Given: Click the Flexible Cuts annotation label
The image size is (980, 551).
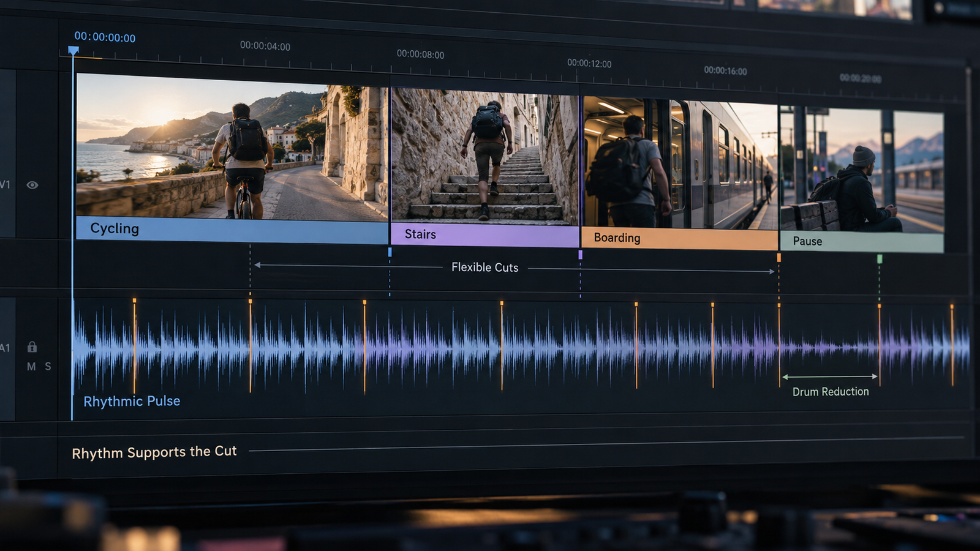Looking at the screenshot, I should [484, 268].
